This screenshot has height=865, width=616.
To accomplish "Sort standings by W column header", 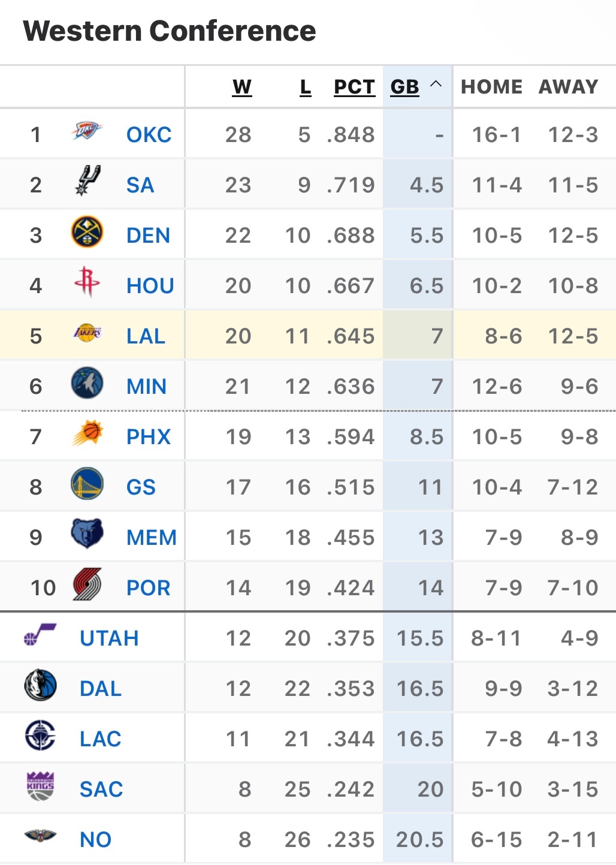I will tap(242, 87).
